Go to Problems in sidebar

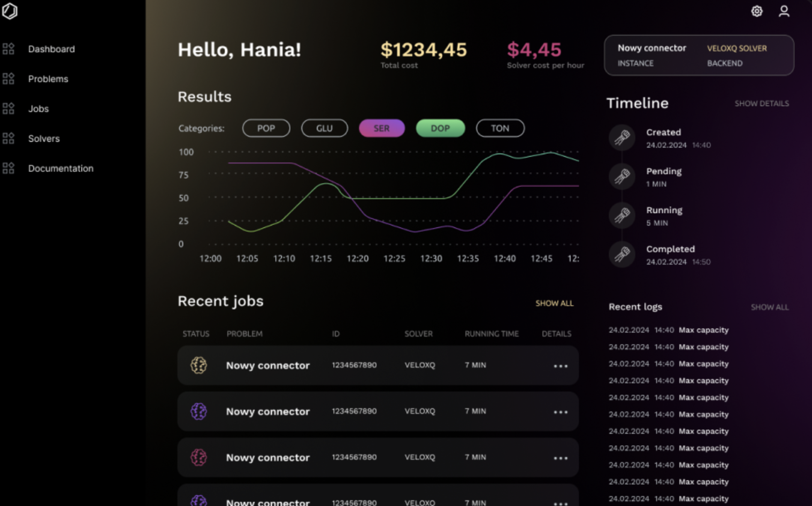(48, 79)
